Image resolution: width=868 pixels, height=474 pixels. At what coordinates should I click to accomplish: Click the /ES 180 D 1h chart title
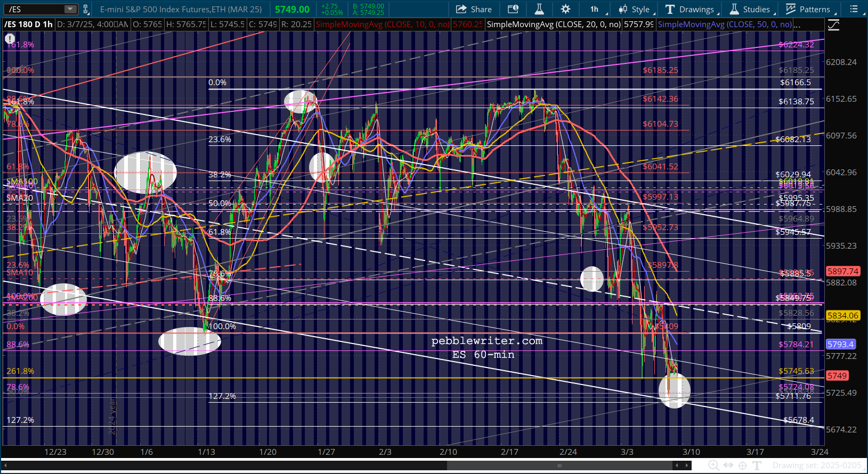(x=29, y=24)
